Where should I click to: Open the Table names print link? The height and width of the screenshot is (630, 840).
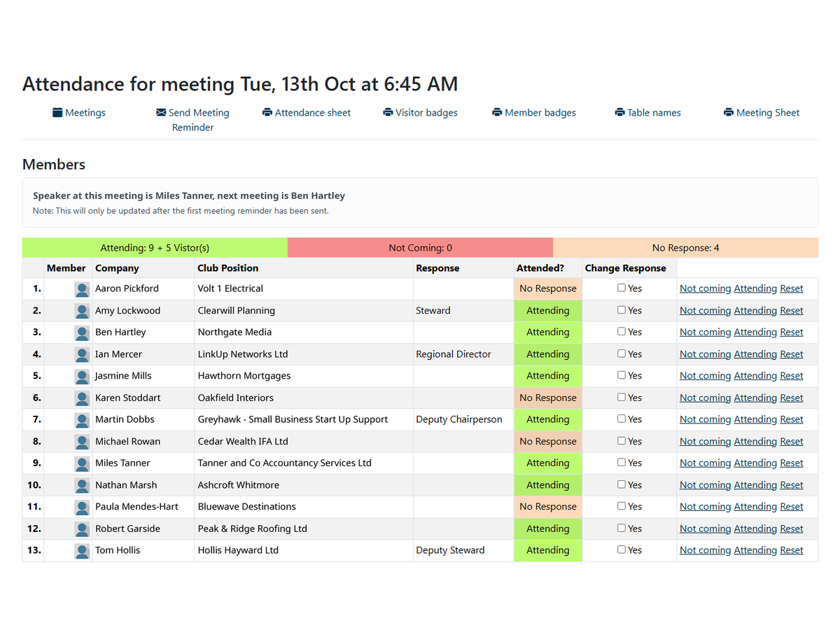coord(647,113)
